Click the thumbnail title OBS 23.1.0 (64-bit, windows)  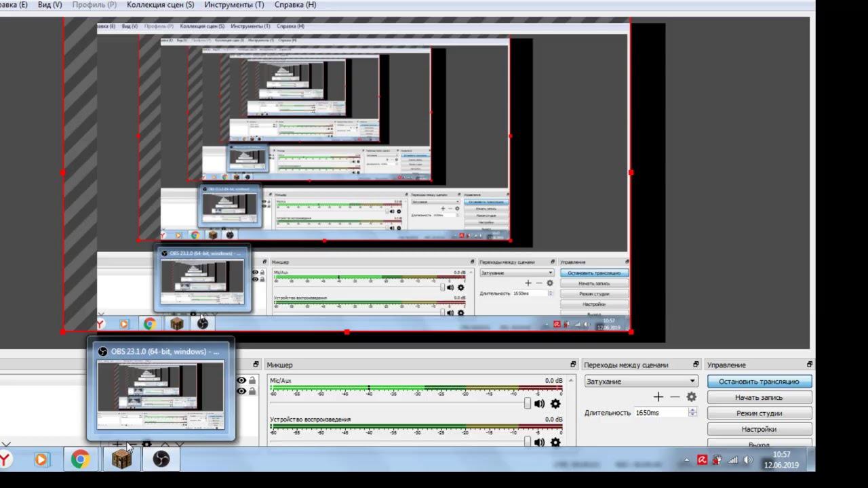[x=165, y=352]
